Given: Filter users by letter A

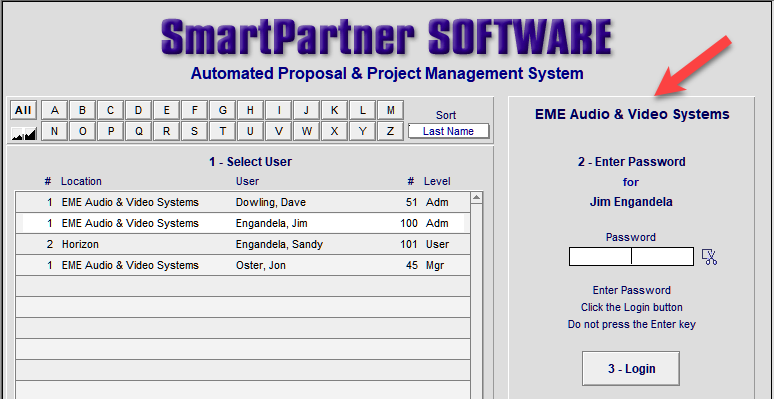Looking at the screenshot, I should pyautogui.click(x=54, y=110).
